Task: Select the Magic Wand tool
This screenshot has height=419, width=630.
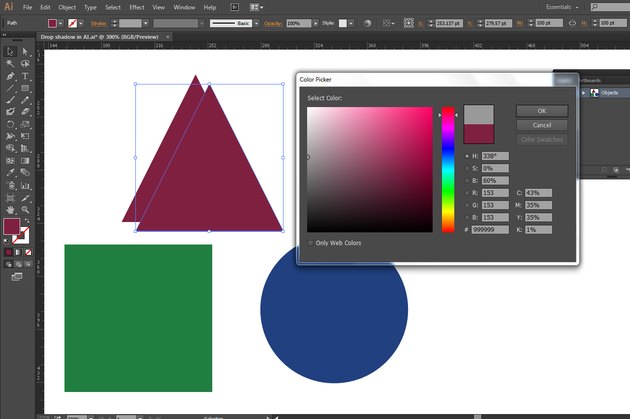Action: click(10, 63)
